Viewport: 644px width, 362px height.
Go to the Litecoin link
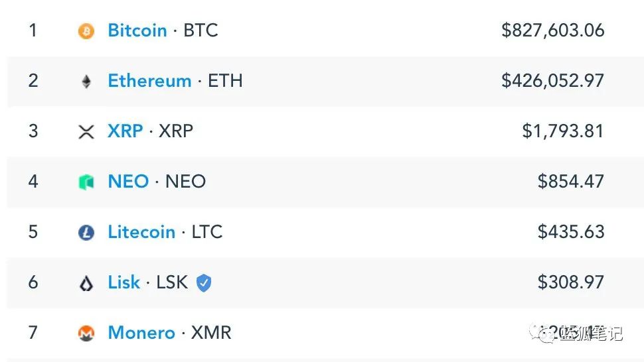coord(141,232)
